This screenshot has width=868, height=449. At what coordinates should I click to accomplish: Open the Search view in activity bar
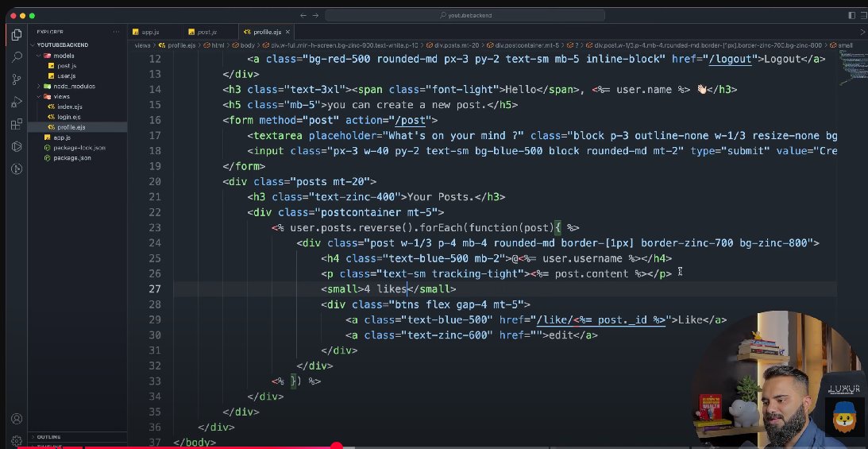(17, 56)
